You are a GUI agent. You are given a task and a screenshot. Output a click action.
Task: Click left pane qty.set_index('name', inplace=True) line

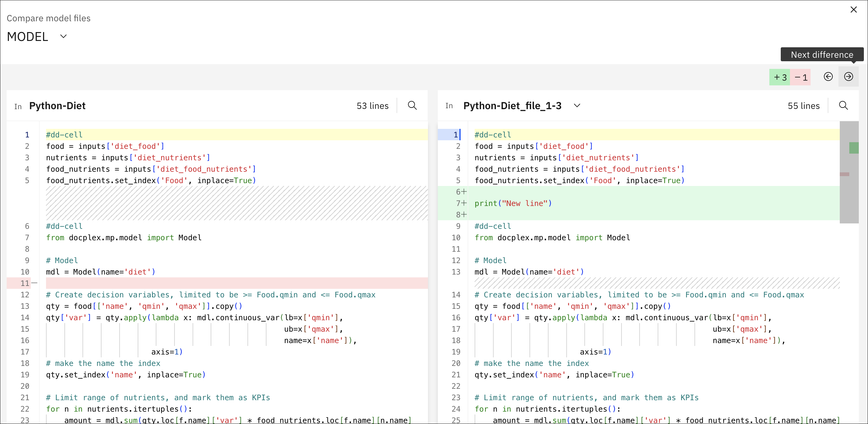126,375
